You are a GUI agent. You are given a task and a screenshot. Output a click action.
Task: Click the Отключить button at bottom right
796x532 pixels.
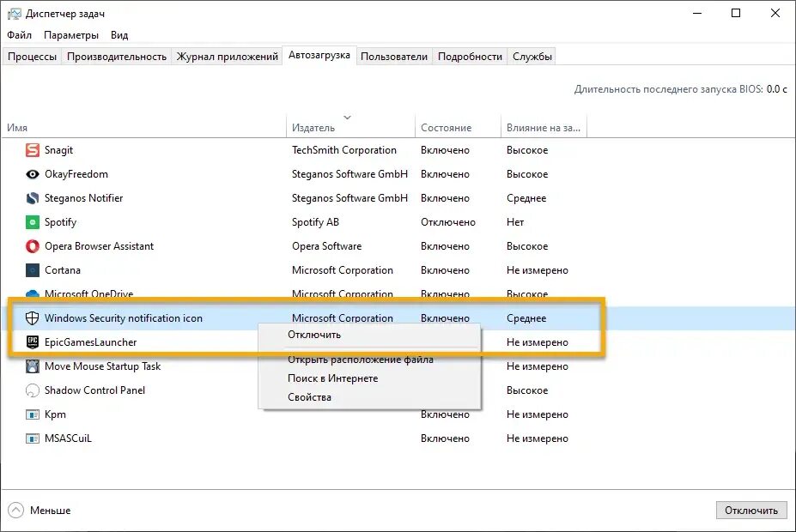751,511
